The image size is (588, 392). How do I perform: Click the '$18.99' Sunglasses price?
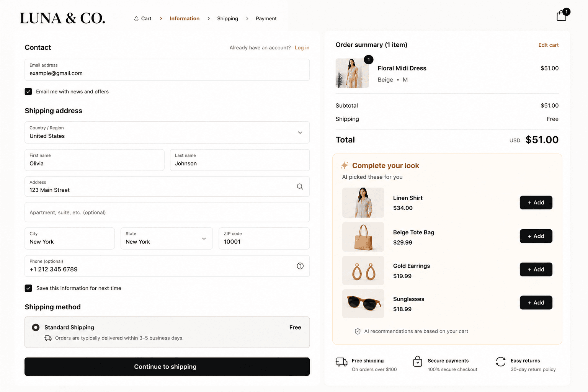(x=402, y=309)
